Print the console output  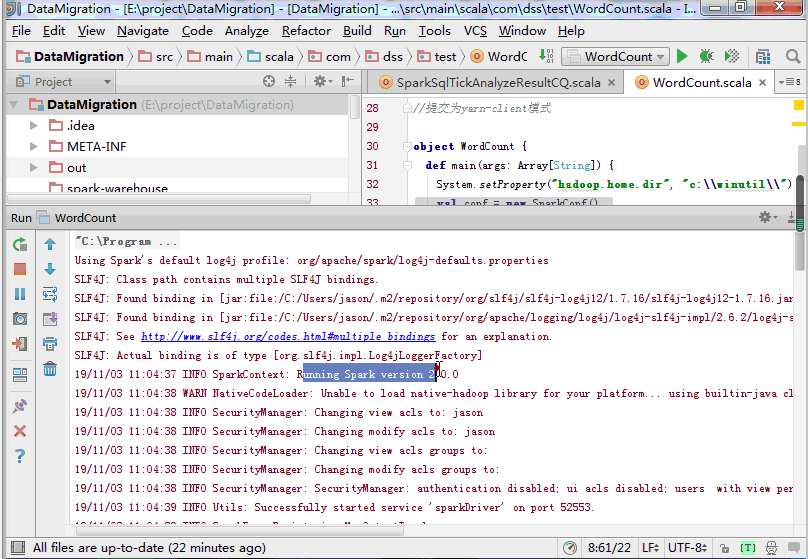tap(50, 344)
